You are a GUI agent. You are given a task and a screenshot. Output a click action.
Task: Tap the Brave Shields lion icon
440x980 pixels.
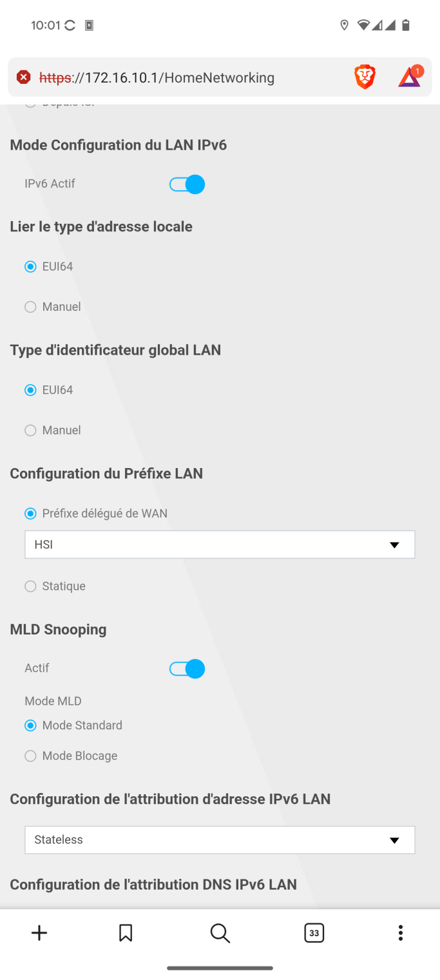(x=365, y=77)
